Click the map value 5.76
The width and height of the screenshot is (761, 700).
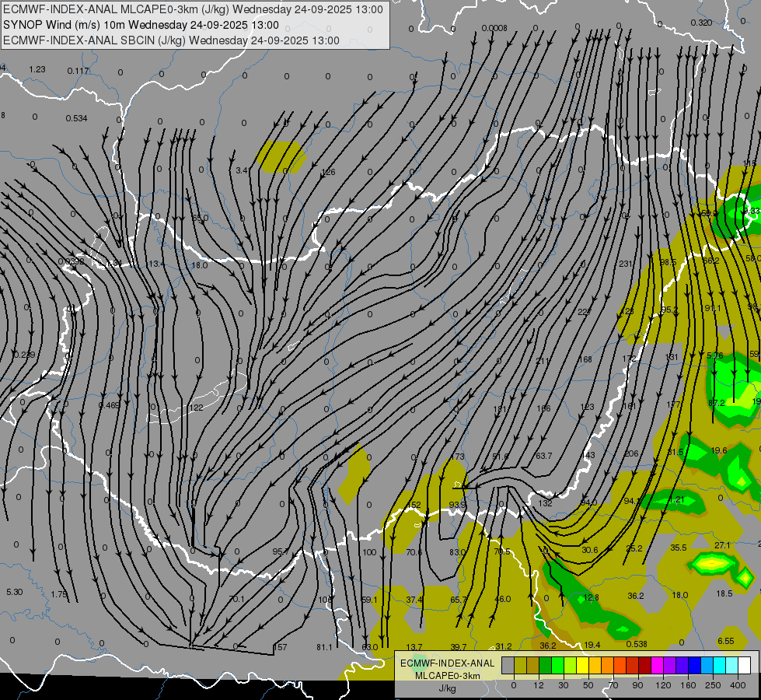[715, 355]
